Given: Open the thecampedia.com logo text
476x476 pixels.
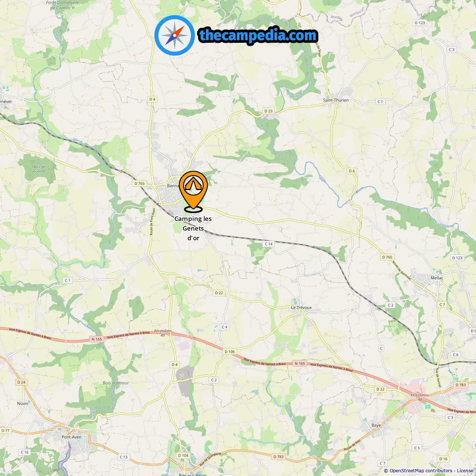Looking at the screenshot, I should [x=258, y=35].
